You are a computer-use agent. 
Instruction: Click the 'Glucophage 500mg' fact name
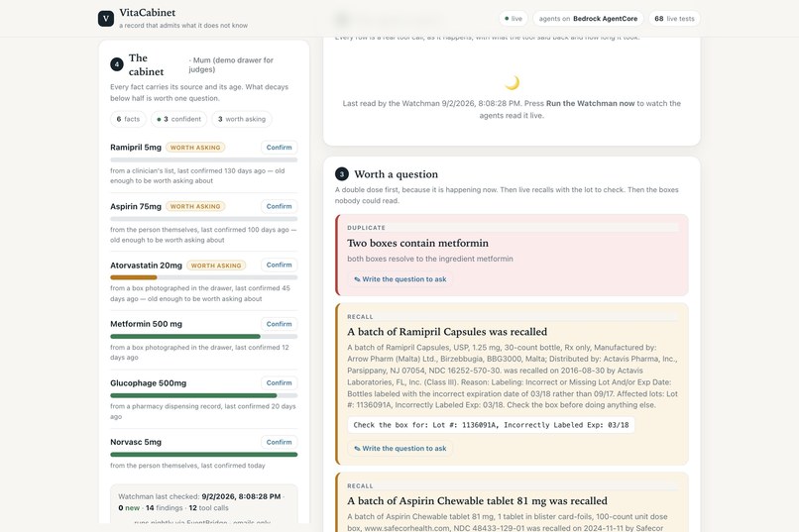point(149,383)
